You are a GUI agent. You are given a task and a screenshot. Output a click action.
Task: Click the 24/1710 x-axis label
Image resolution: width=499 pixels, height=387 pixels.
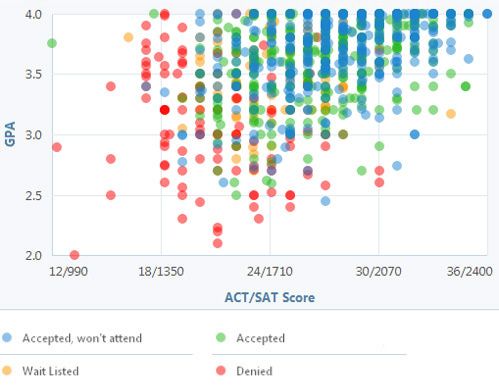(x=270, y=271)
